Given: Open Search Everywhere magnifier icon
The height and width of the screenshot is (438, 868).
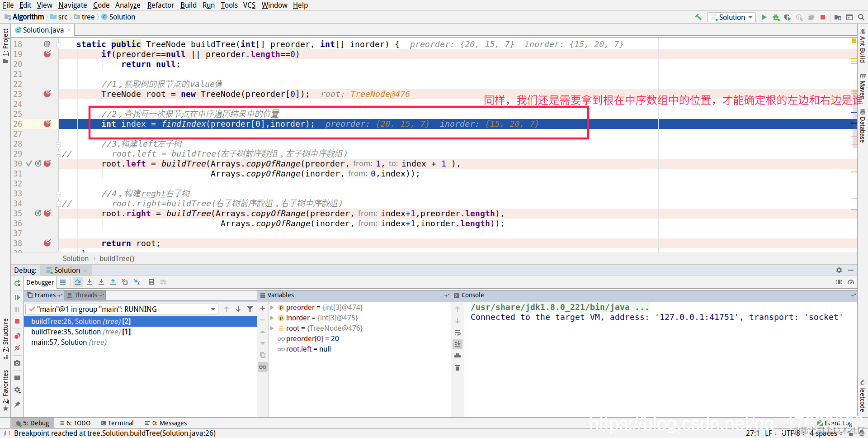Looking at the screenshot, I should tap(861, 17).
